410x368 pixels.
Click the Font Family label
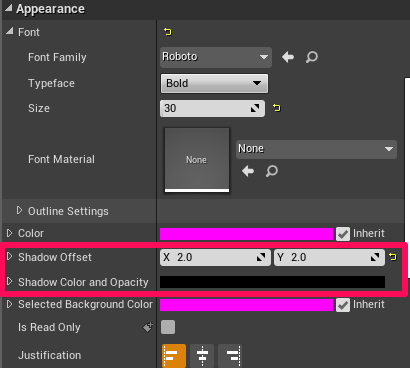coord(57,57)
